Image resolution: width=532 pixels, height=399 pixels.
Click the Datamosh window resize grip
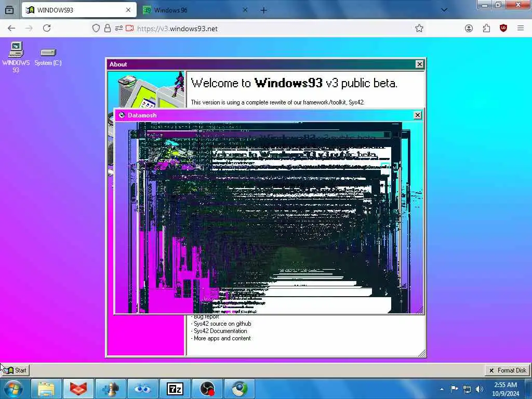[420, 310]
